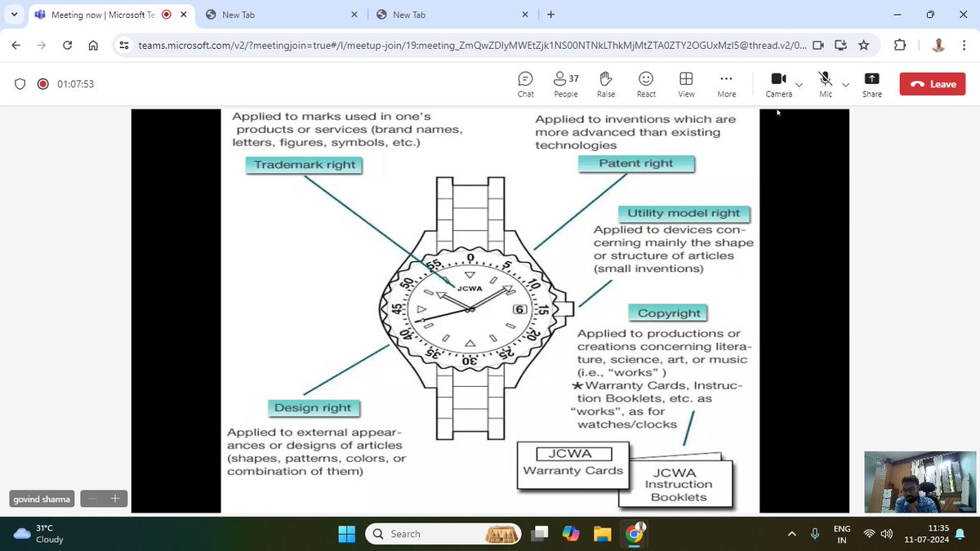
Task: Zoom out shared content with minus button
Action: tap(92, 499)
